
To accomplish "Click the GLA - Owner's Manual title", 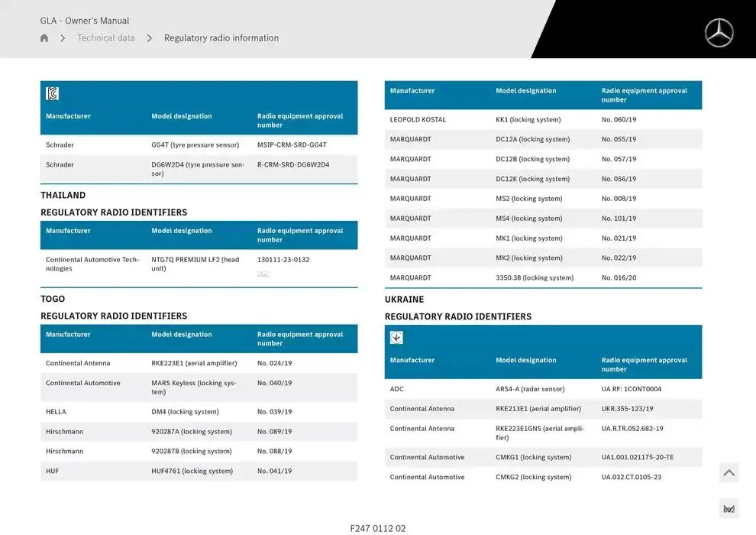I will pos(85,21).
